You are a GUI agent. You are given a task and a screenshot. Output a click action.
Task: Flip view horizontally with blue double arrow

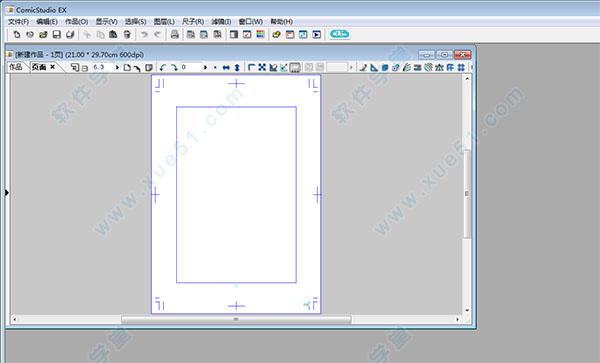pos(226,68)
